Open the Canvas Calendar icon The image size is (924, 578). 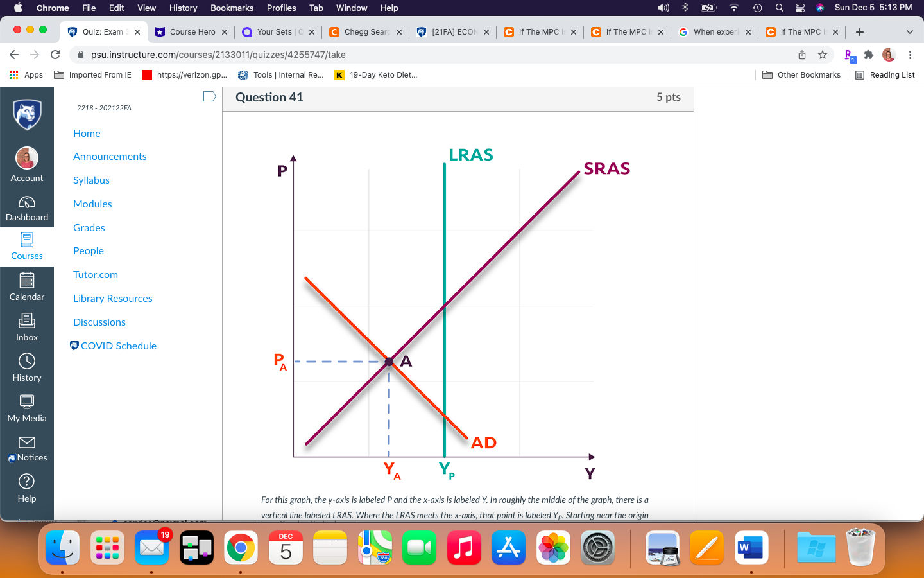(27, 280)
